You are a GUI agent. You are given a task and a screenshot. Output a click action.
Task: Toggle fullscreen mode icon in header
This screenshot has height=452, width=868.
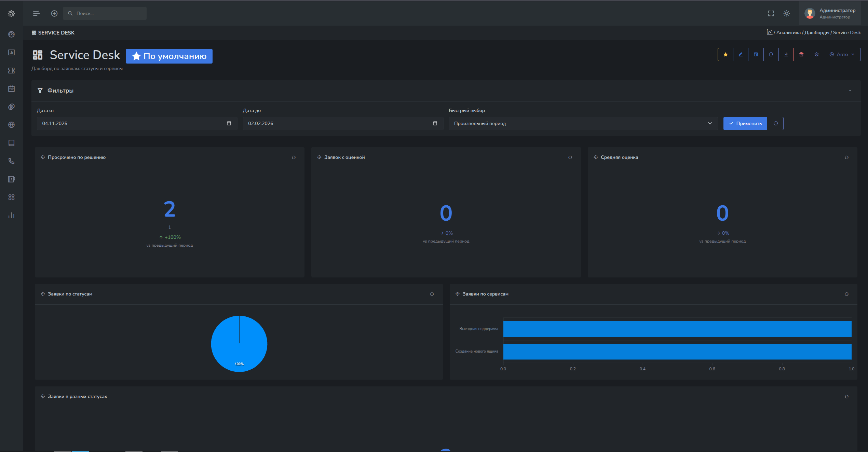pos(771,13)
